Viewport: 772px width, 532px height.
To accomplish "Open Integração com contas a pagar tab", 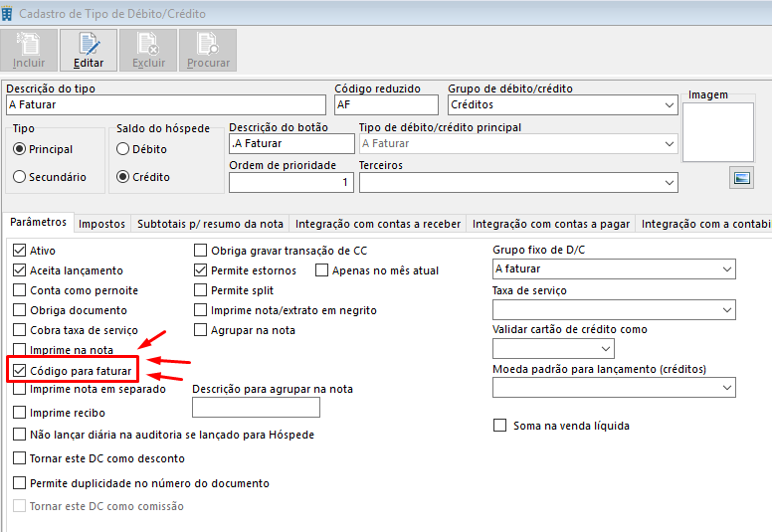I will click(551, 224).
